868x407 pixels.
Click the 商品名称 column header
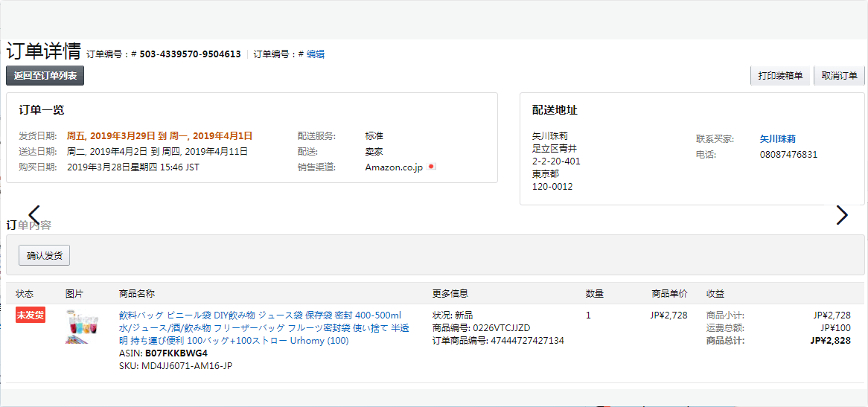pyautogui.click(x=137, y=293)
